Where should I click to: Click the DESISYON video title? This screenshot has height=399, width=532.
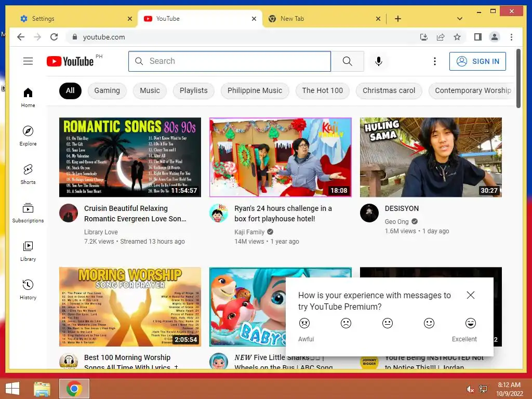pyautogui.click(x=402, y=208)
